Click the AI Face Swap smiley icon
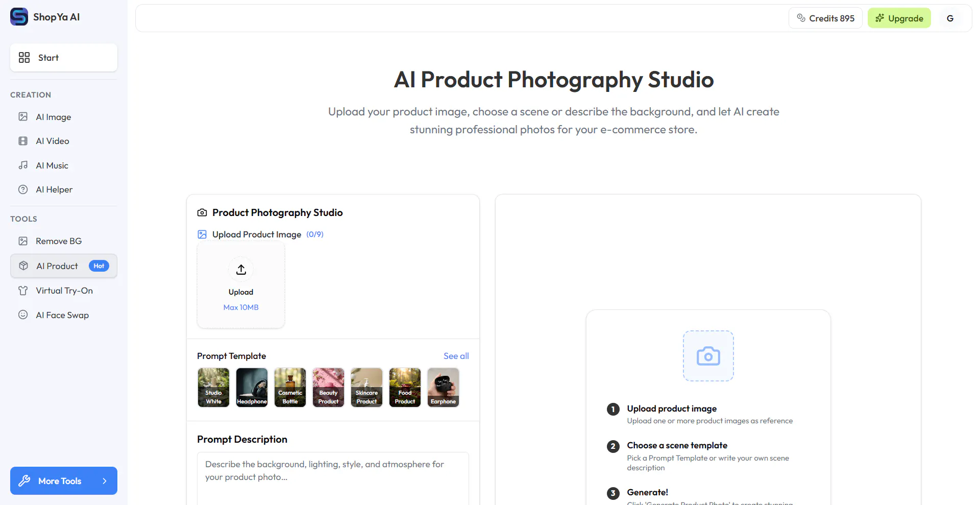This screenshot has height=505, width=980. point(23,315)
